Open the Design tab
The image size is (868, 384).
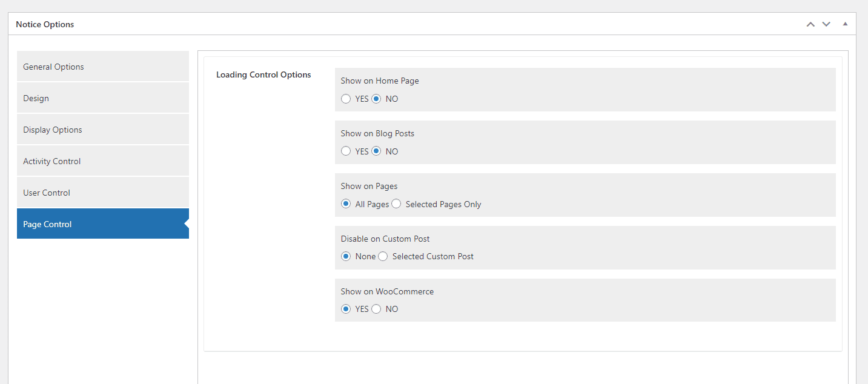pyautogui.click(x=103, y=98)
